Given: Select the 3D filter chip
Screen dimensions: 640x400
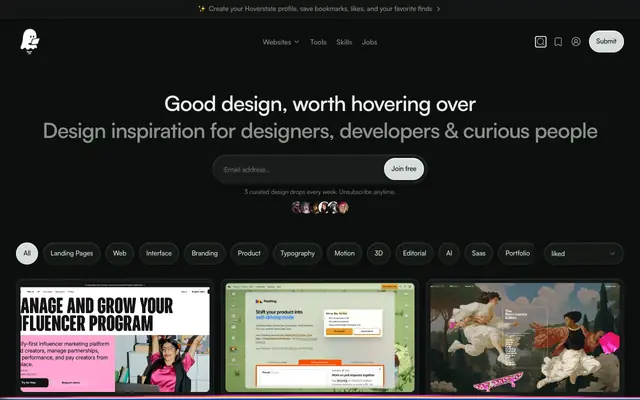Looking at the screenshot, I should pyautogui.click(x=378, y=253).
